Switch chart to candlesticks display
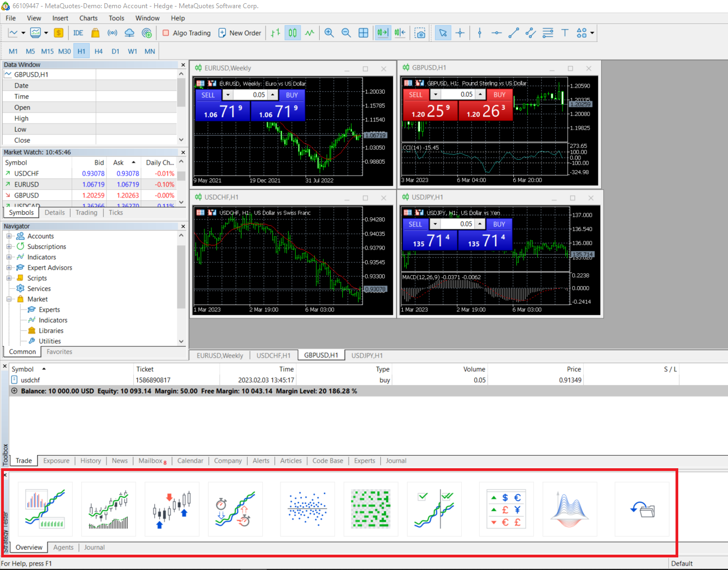Screen dimensions: 728x570 point(292,33)
